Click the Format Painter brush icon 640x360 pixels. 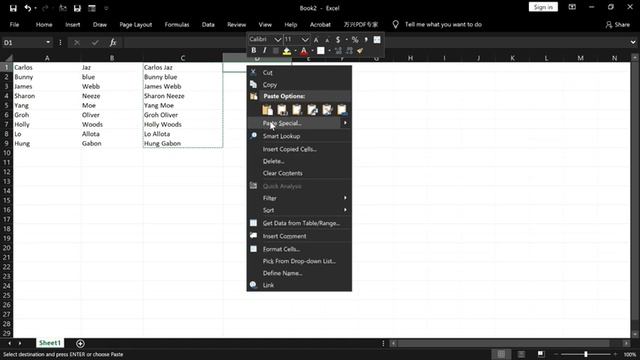tap(360, 51)
